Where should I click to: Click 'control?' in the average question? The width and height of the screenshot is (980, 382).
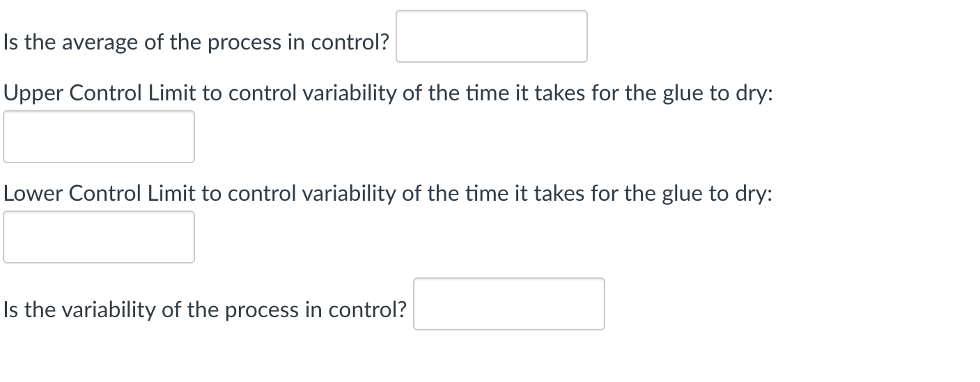350,43
